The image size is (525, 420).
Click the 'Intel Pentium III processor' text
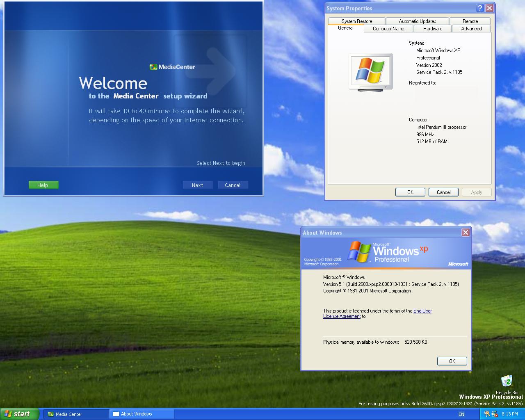point(441,127)
